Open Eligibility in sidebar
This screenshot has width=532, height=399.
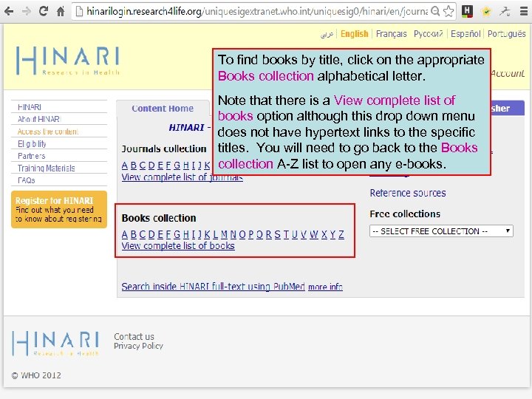[32, 144]
